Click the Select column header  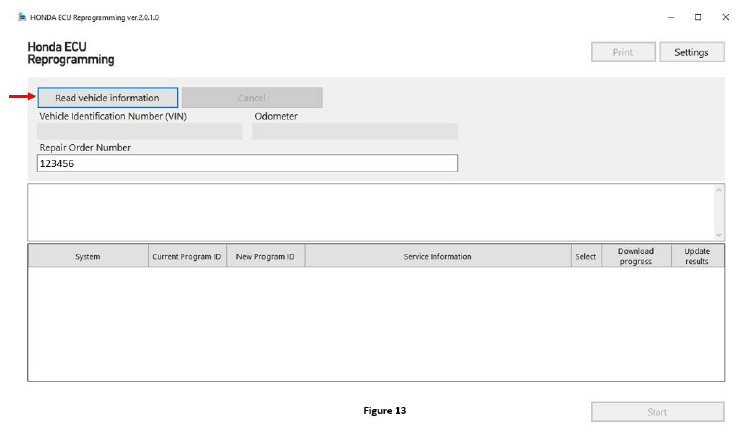coord(585,256)
